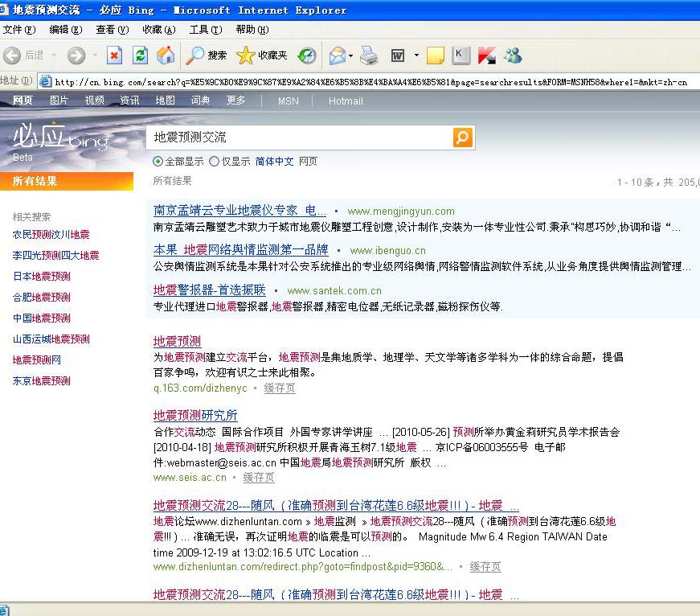Open related search 日本地震预测

(x=42, y=277)
